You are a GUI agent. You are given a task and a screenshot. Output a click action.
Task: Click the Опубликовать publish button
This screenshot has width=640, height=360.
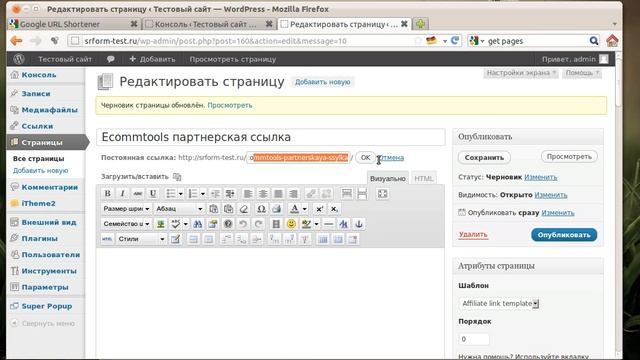tap(564, 235)
